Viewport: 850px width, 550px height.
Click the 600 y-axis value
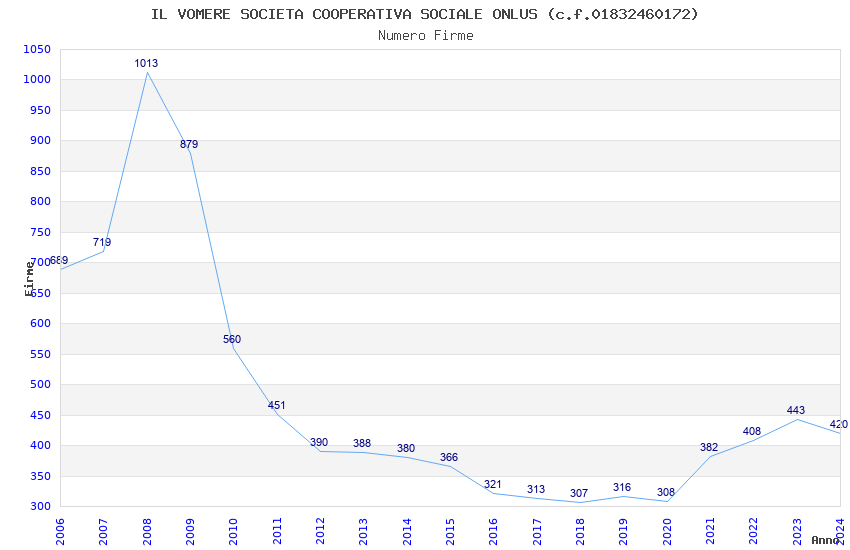(x=41, y=323)
